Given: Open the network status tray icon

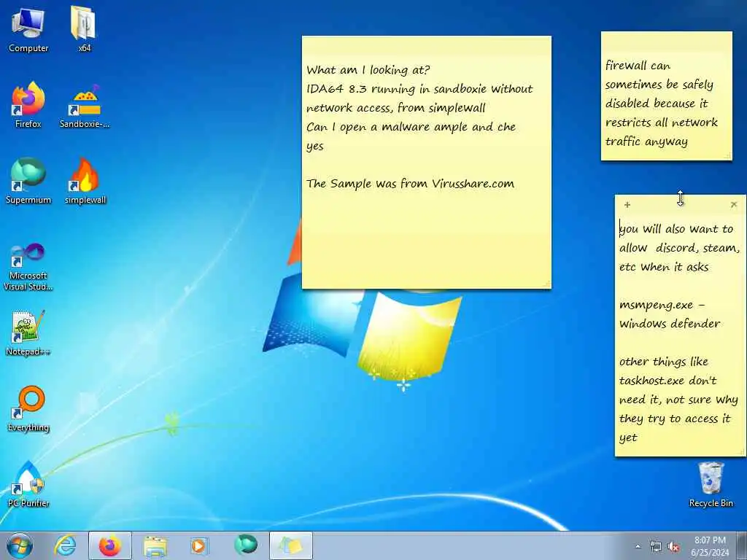Looking at the screenshot, I should 656,547.
